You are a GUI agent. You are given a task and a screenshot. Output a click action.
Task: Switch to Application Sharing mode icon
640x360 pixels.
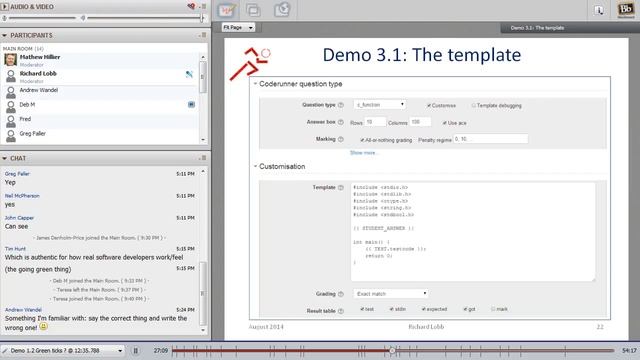pyautogui.click(x=253, y=10)
